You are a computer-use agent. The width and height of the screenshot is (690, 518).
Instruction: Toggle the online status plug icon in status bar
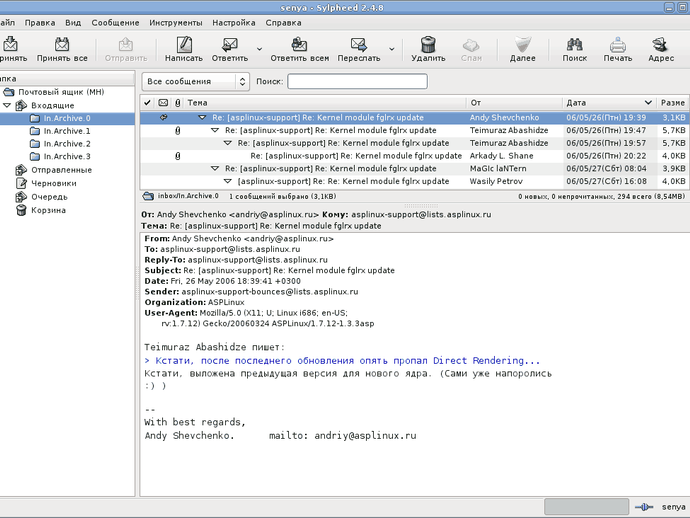point(645,507)
